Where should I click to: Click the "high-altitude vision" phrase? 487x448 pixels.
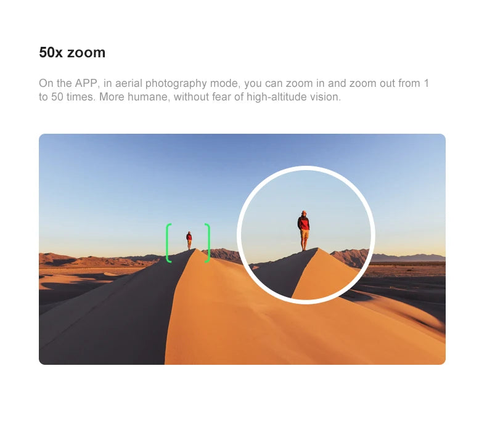pos(293,97)
